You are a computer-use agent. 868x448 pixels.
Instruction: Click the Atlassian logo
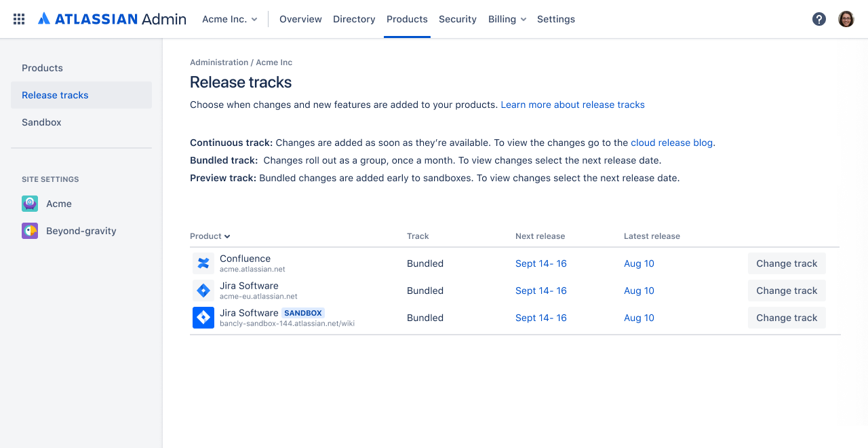[44, 18]
